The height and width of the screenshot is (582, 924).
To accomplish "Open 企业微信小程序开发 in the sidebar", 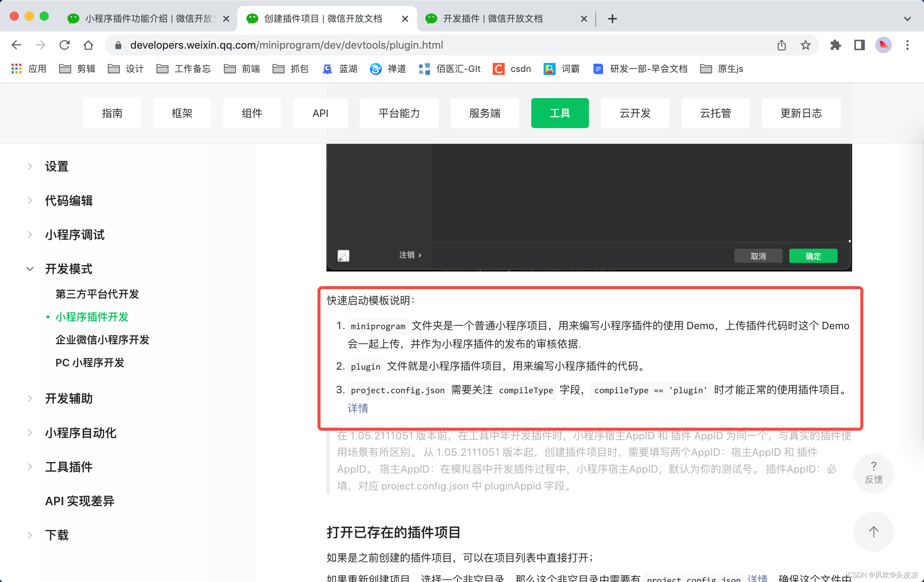I will point(102,340).
